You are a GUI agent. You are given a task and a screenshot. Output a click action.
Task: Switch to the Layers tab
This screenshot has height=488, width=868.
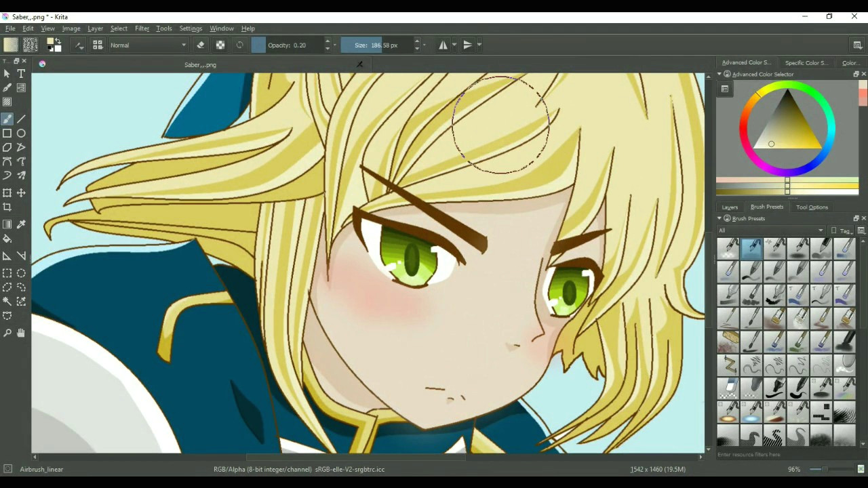tap(730, 207)
